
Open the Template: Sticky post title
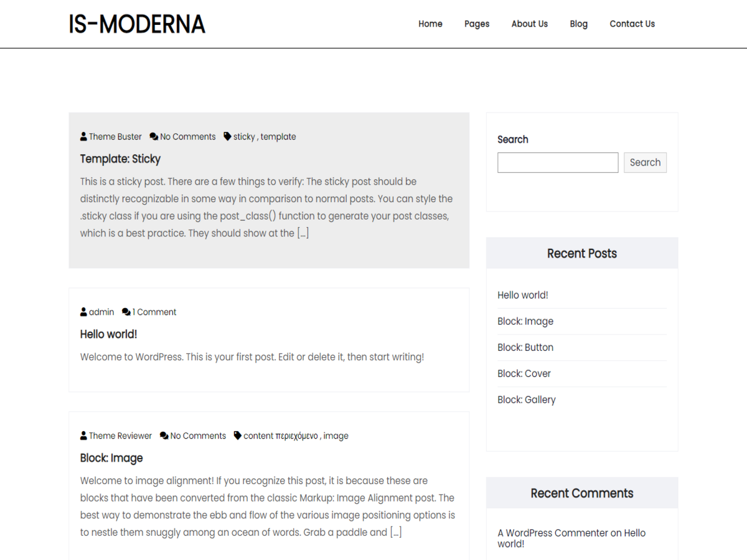tap(120, 159)
